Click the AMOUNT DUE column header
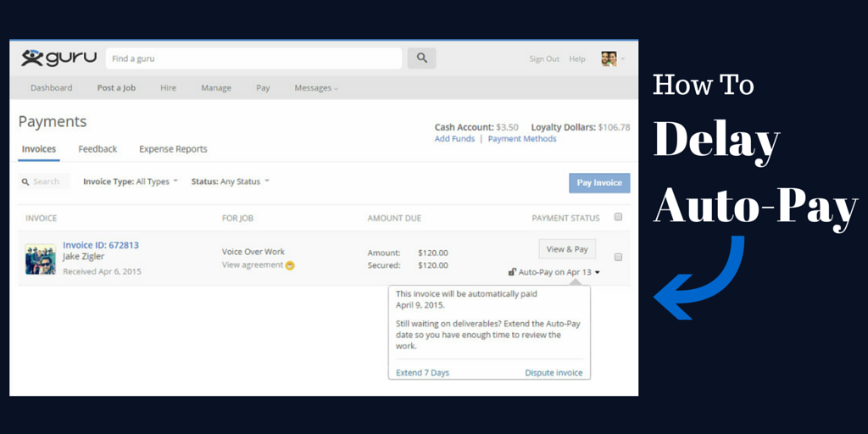Viewport: 868px width, 434px height. [394, 218]
